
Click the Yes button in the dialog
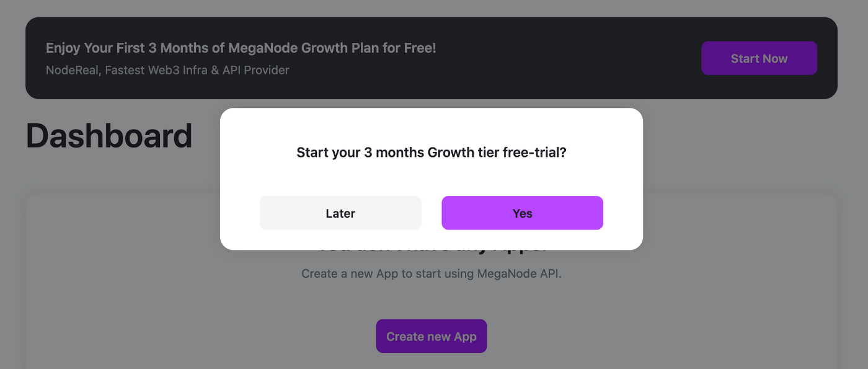(x=522, y=213)
